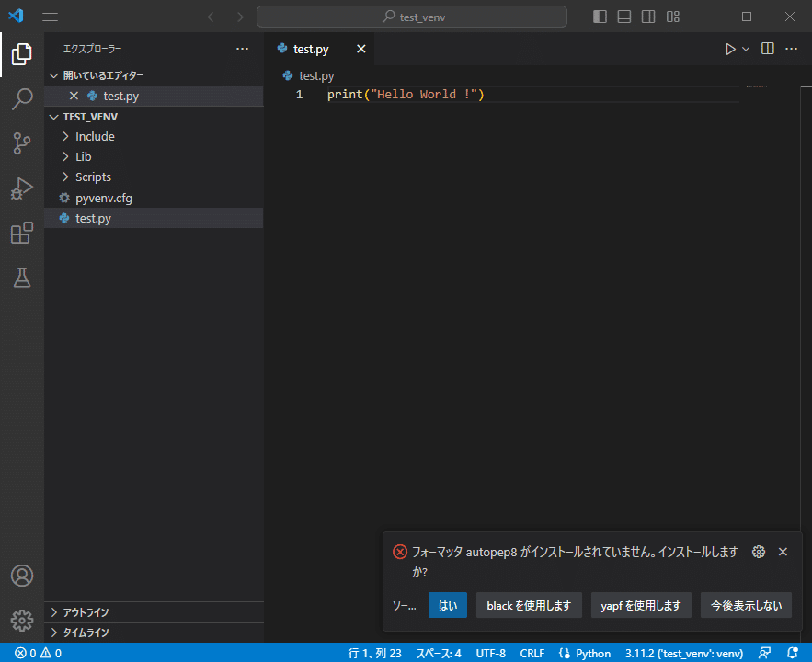Go forward with the right arrow

pos(237,17)
